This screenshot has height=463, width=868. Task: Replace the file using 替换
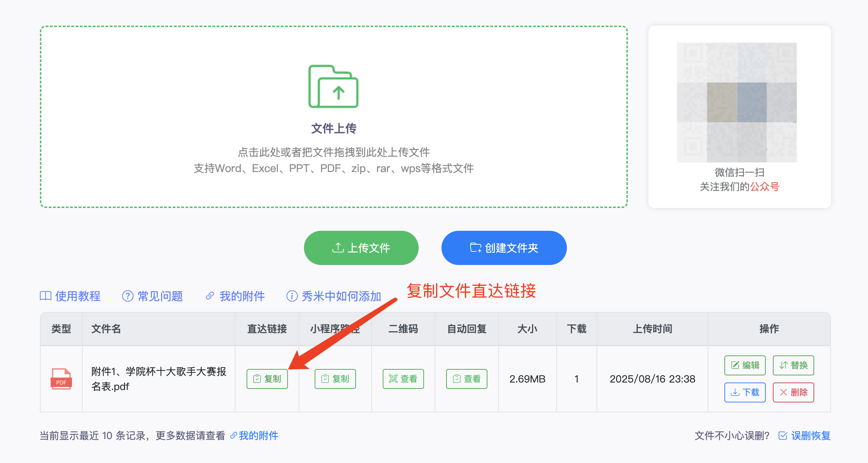793,365
